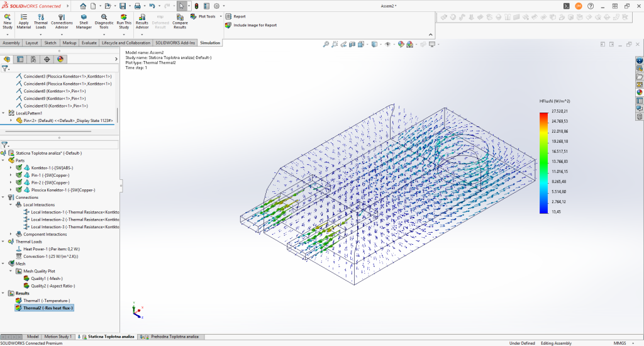Open Plot Tools dropdown
This screenshot has width=644, height=346.
(221, 16)
